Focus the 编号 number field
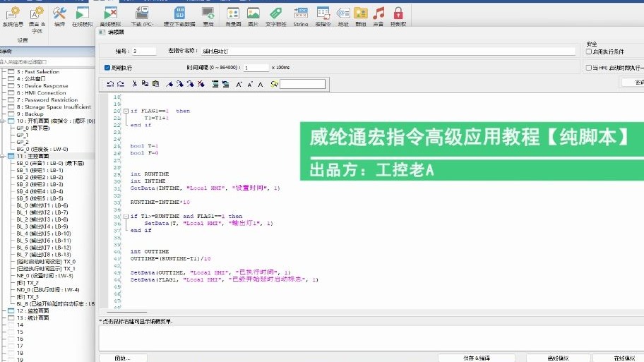644x362 pixels. pos(144,51)
